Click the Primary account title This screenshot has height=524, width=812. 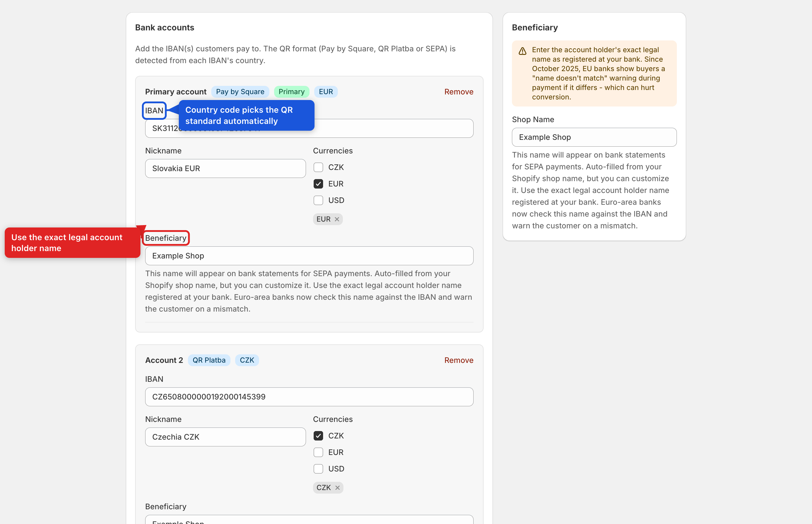pyautogui.click(x=176, y=91)
